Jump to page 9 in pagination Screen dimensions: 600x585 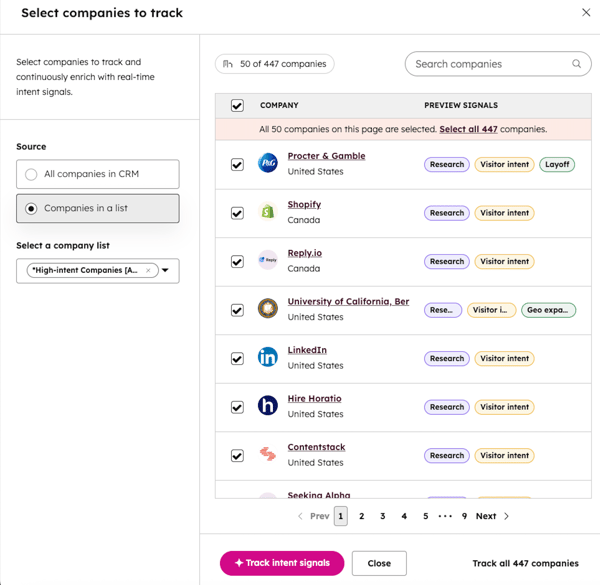(464, 516)
